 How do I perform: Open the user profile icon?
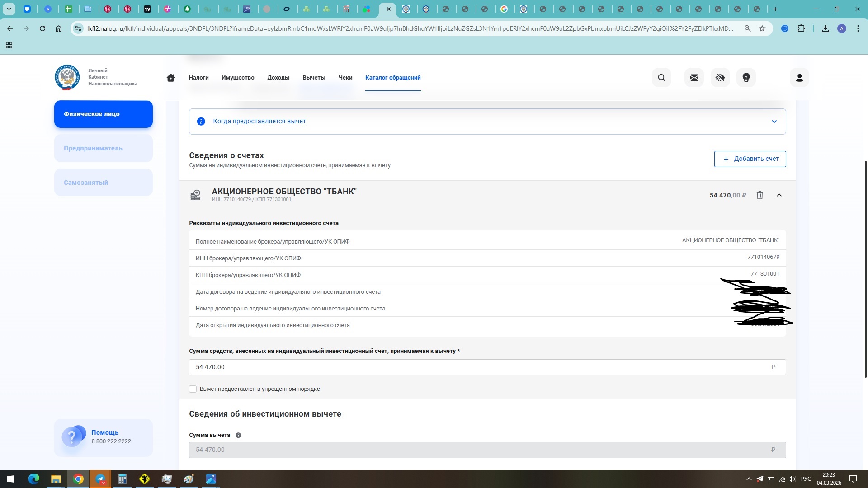(x=799, y=78)
